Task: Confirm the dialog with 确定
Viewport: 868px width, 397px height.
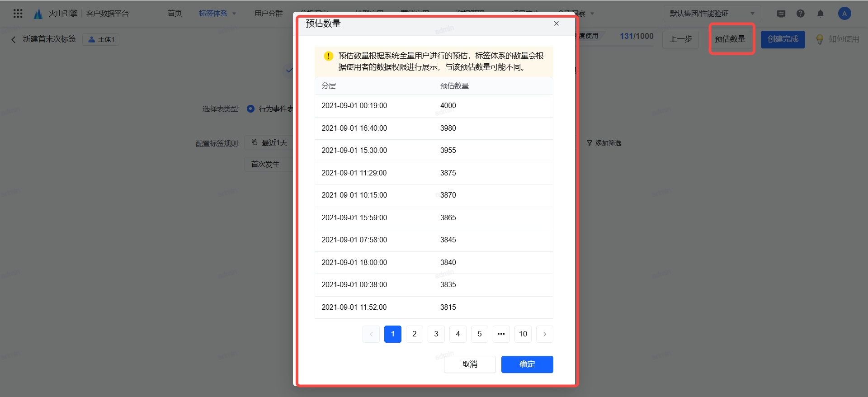Action: coord(527,364)
